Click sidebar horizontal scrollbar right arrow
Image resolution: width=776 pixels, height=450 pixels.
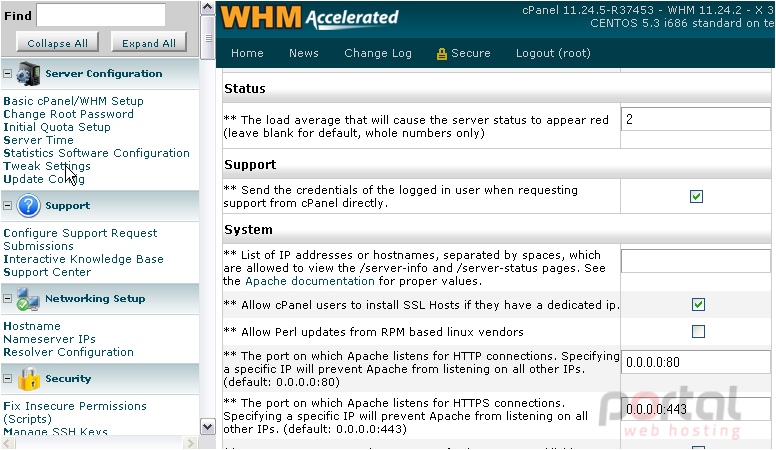coord(190,443)
